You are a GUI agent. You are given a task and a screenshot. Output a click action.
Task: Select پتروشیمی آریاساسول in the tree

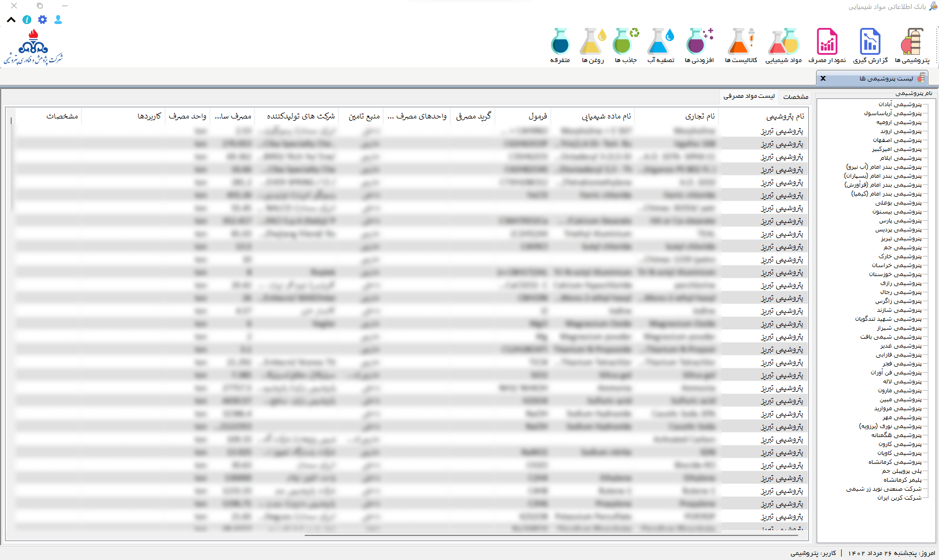pos(893,113)
